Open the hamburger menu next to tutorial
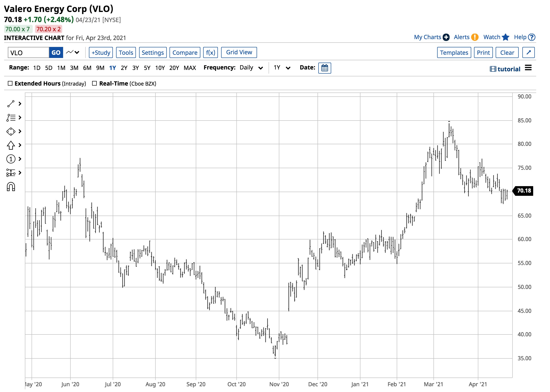 528,68
